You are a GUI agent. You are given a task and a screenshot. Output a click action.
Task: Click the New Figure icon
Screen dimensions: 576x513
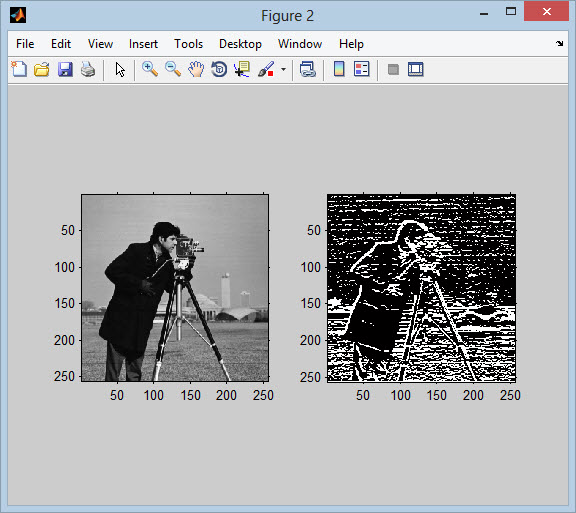[x=19, y=69]
